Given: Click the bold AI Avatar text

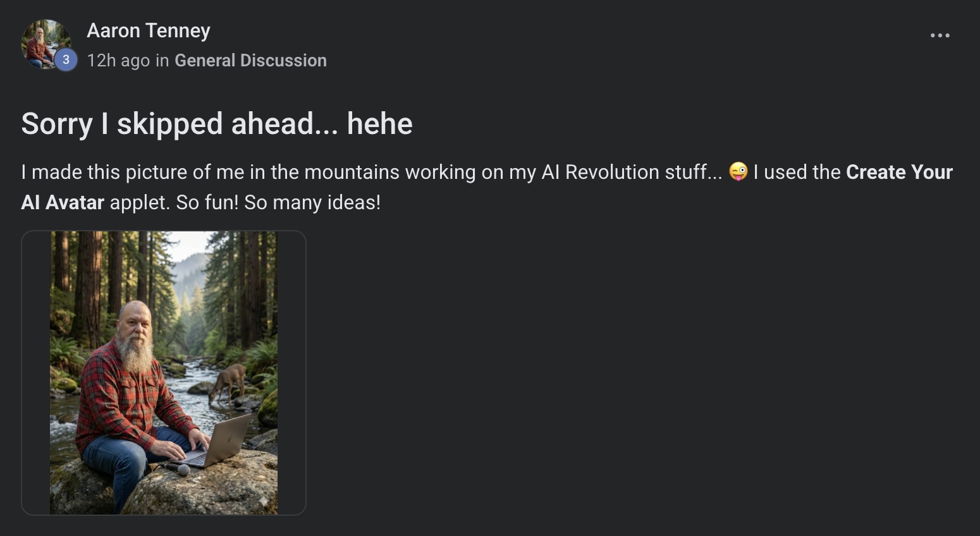Looking at the screenshot, I should click(63, 202).
